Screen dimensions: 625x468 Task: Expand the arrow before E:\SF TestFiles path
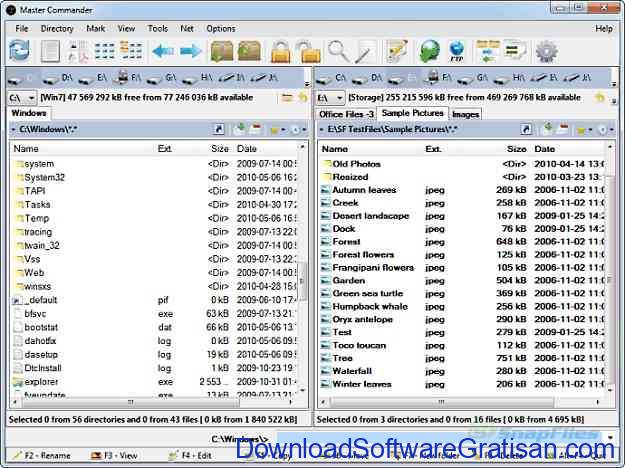321,130
